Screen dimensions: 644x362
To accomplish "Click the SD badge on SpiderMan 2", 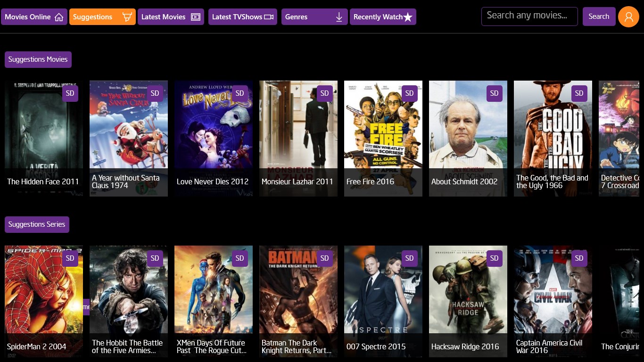I will pyautogui.click(x=70, y=258).
